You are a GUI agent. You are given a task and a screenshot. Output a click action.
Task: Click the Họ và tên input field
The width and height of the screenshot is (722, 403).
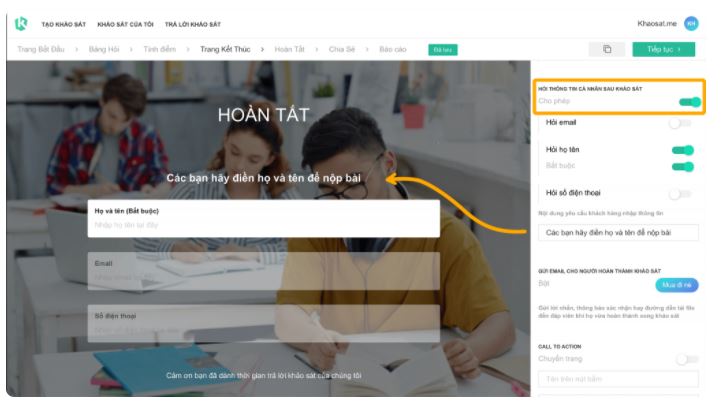(x=263, y=218)
